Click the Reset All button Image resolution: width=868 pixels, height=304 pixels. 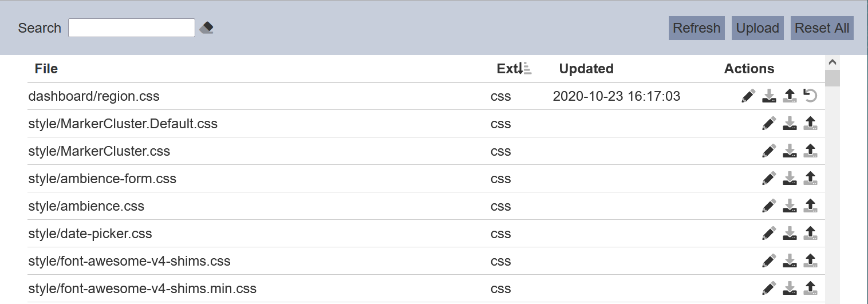[822, 28]
